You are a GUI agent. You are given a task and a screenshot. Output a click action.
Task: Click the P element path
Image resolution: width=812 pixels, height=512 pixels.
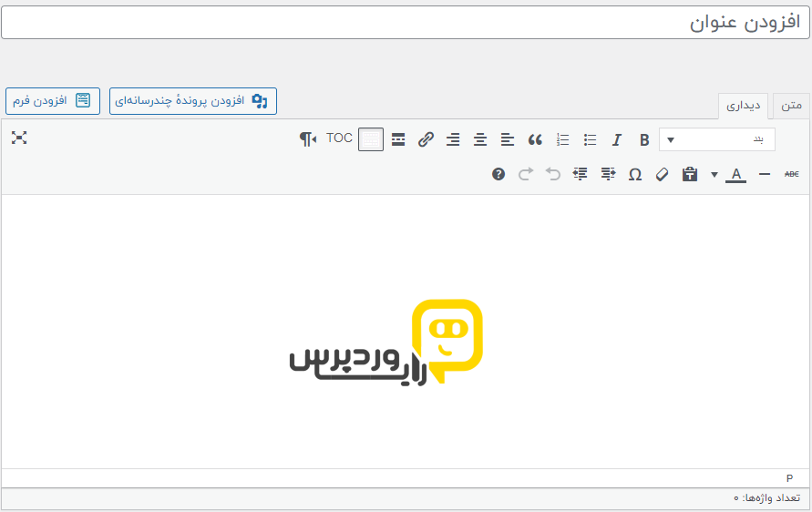(x=789, y=478)
